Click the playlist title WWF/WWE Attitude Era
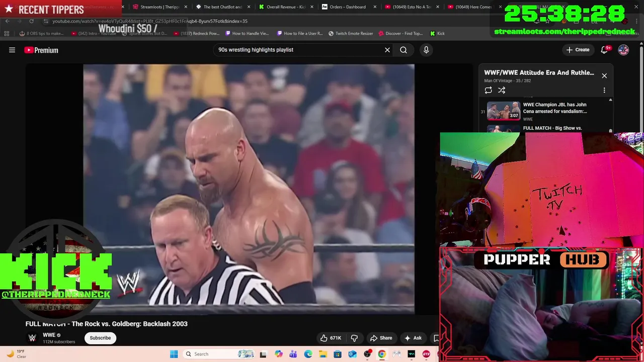 (x=539, y=72)
